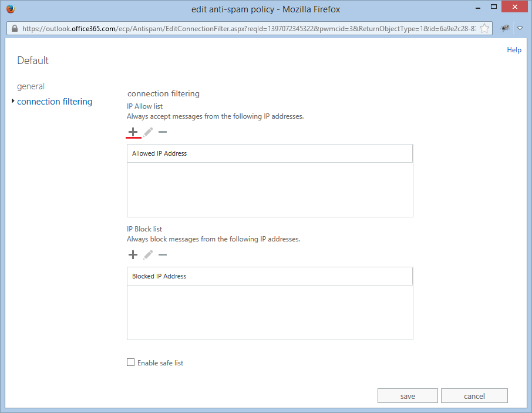The height and width of the screenshot is (413, 532).
Task: Cancel editing the anti-spam policy
Action: point(474,395)
